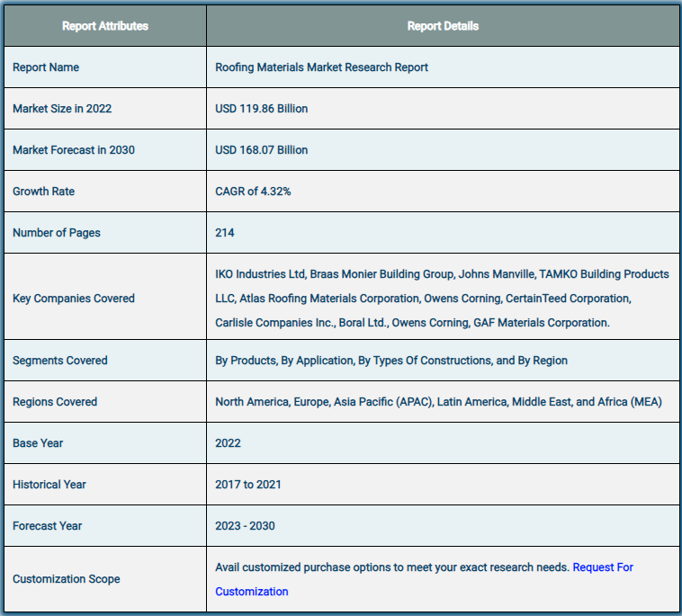This screenshot has height=616, width=682.
Task: Click the Base Year label
Action: point(38,443)
